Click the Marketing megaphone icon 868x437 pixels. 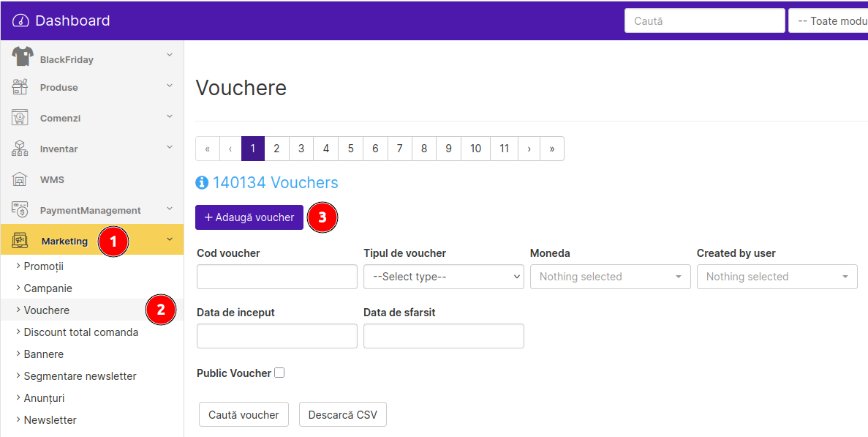20,240
